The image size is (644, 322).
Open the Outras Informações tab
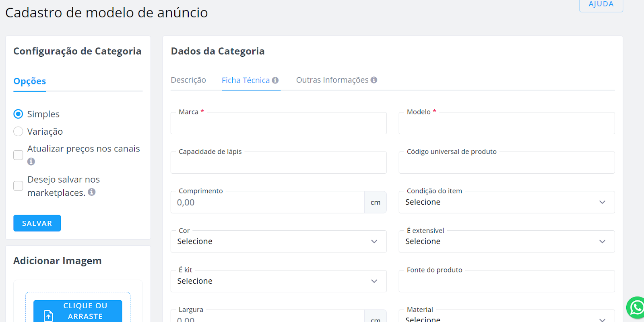pyautogui.click(x=332, y=80)
